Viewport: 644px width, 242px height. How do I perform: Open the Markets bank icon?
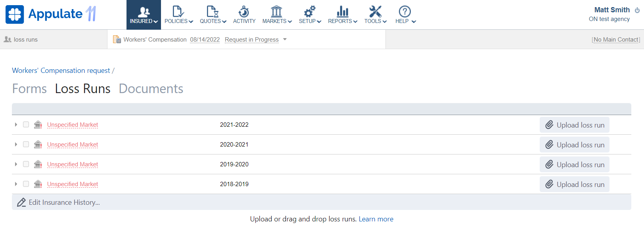coord(276,11)
